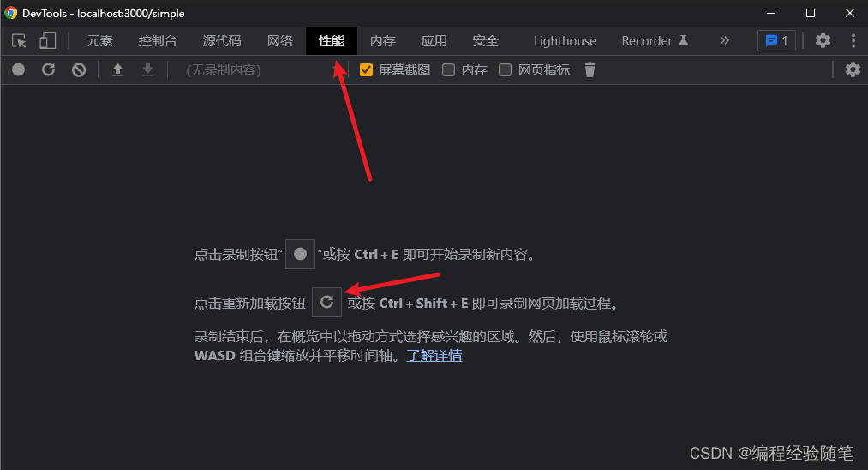The height and width of the screenshot is (470, 868).
Task: Enable the 网页指标 checkbox
Action: [505, 69]
